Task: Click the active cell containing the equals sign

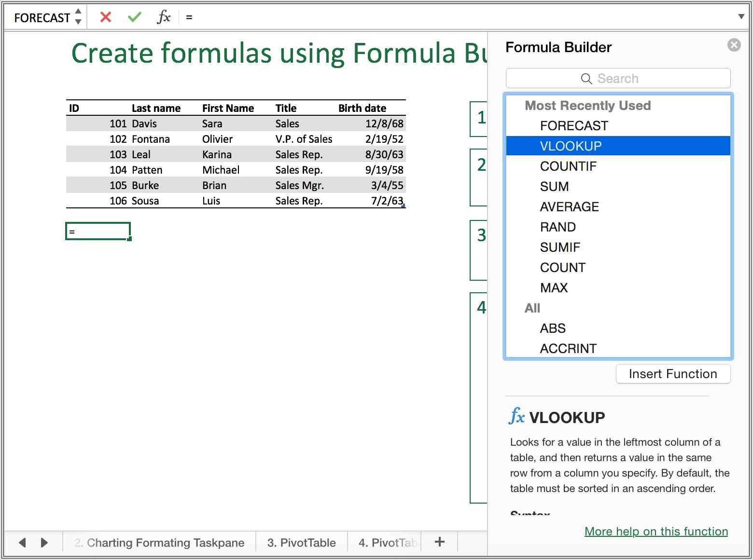Action: [98, 231]
